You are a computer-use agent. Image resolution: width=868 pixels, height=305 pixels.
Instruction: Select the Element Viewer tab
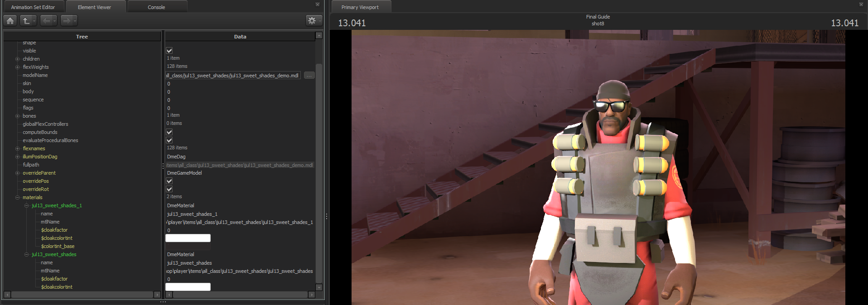(x=95, y=7)
